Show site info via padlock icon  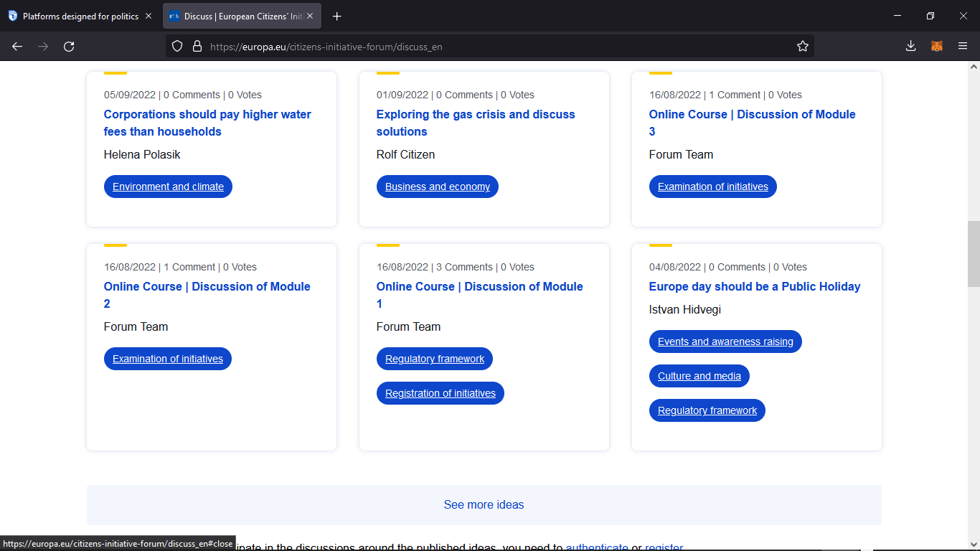[x=197, y=46]
